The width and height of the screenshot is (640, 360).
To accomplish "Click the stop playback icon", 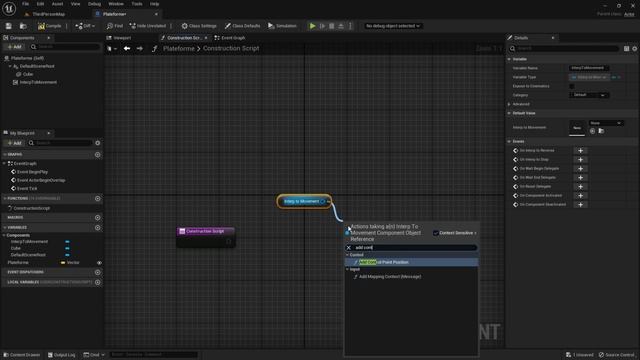I will click(x=331, y=26).
